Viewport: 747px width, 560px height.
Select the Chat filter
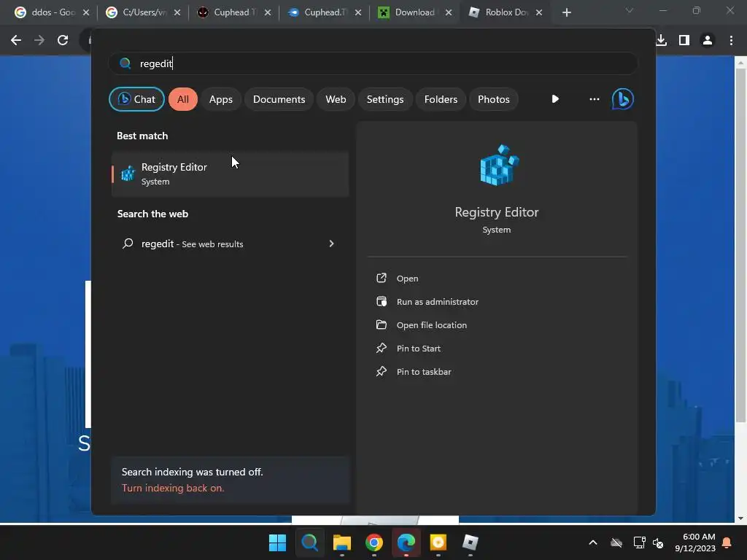pyautogui.click(x=136, y=99)
